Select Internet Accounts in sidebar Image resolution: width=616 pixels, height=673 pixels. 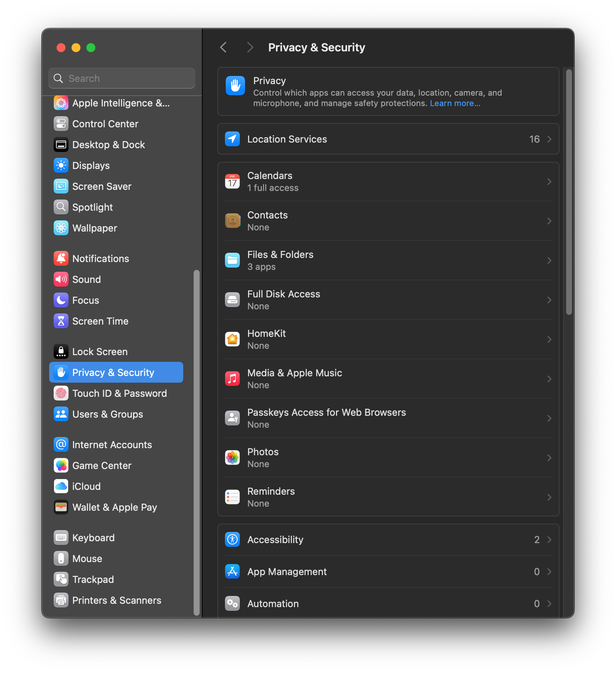(x=116, y=445)
